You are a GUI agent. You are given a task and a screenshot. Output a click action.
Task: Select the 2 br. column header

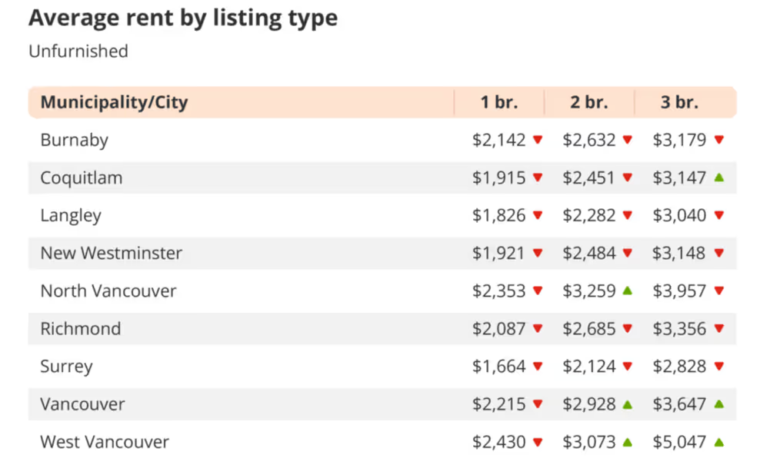pyautogui.click(x=589, y=102)
